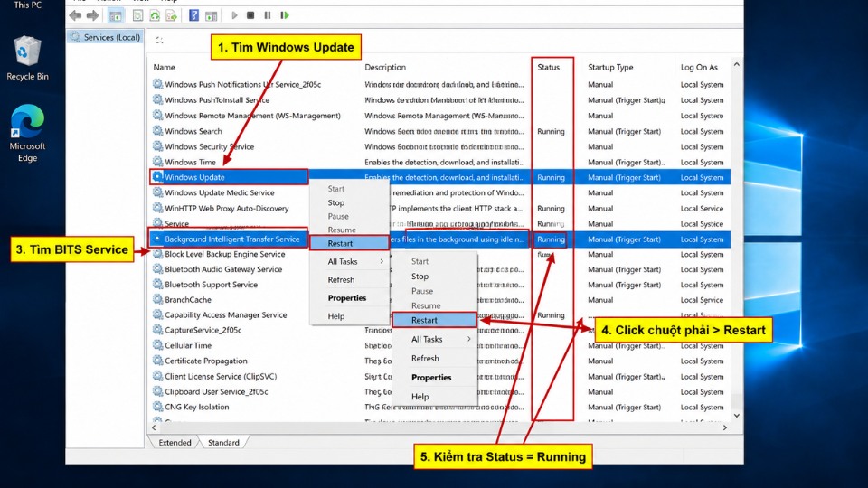Screen dimensions: 868x488
Task: Click the Forward arrow in the toolbar
Action: click(92, 15)
